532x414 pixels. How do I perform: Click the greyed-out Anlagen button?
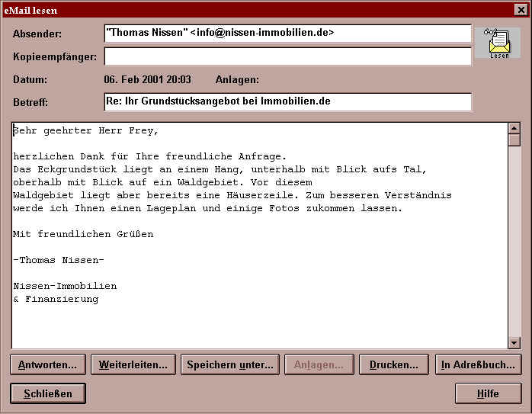point(319,364)
